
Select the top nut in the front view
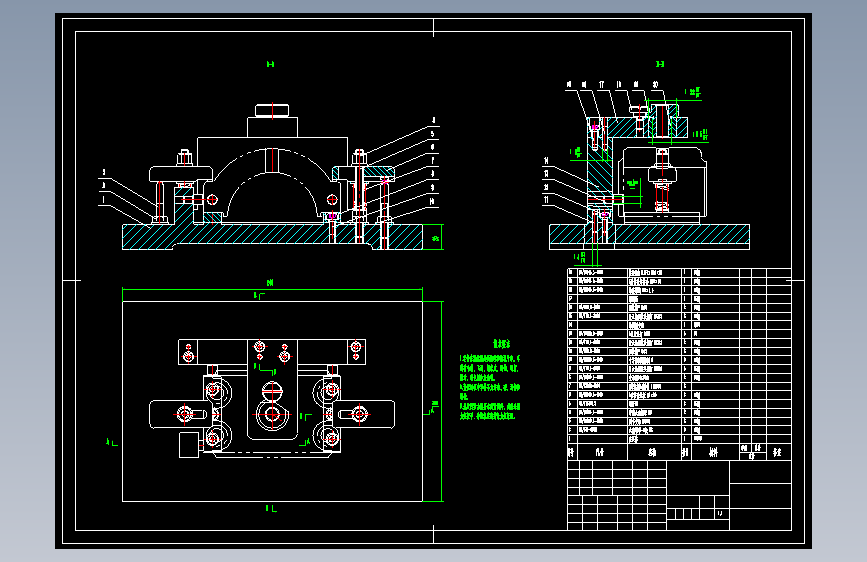(x=272, y=110)
